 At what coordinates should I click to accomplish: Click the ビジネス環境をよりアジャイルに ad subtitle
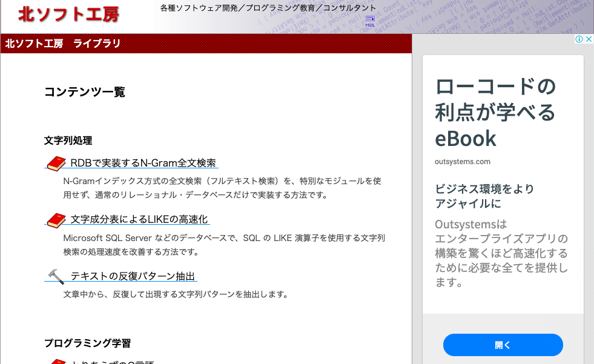coord(484,196)
